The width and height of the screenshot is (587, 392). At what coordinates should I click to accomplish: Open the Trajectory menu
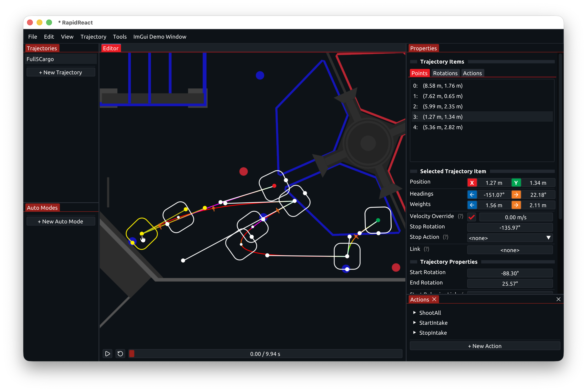click(x=93, y=37)
